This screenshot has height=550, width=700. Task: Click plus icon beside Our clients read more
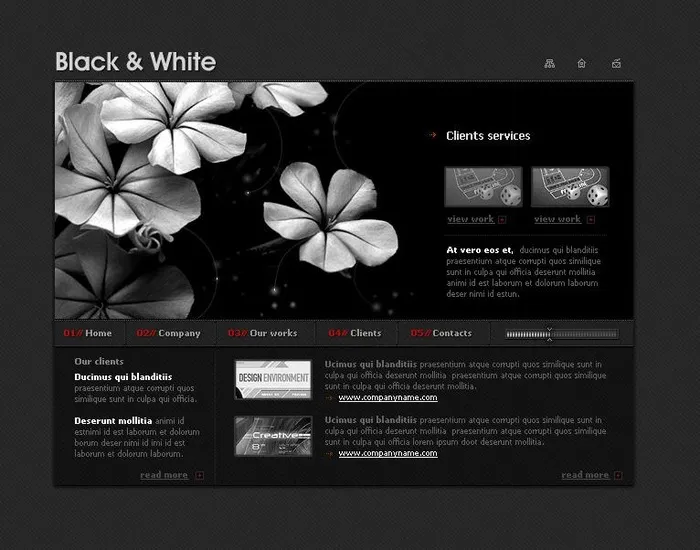point(200,476)
